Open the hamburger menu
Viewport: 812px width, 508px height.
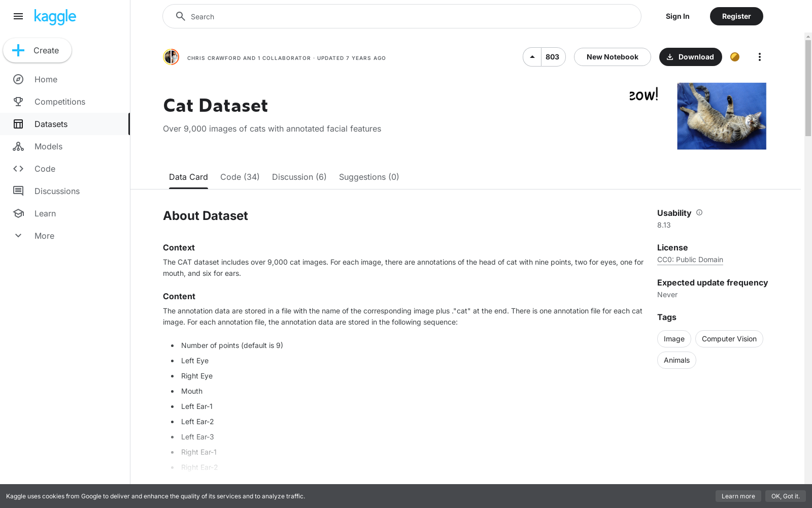(18, 16)
